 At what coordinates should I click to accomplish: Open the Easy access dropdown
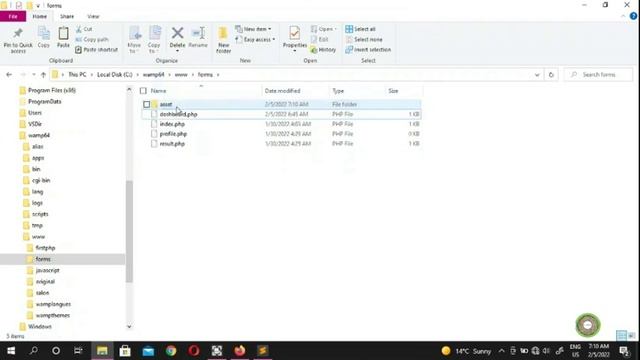255,40
